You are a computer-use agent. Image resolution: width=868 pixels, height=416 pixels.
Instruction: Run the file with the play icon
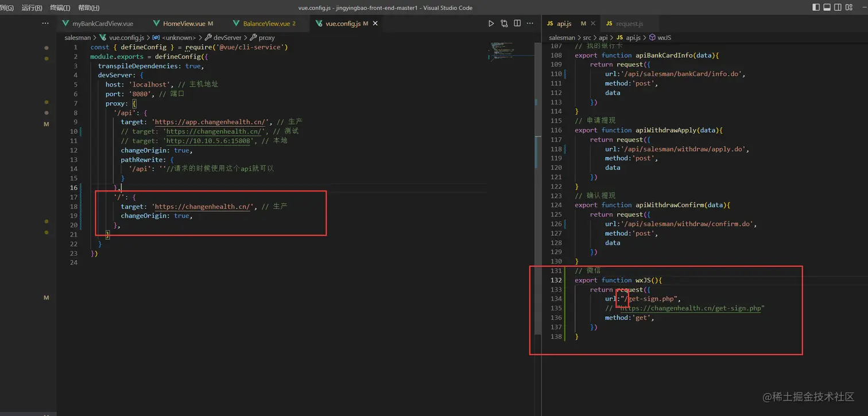pos(491,24)
